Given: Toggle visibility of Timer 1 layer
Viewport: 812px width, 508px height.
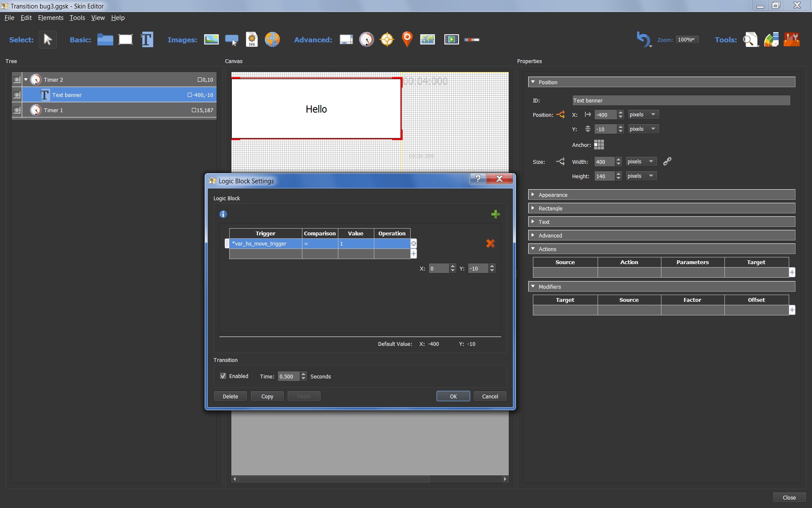Looking at the screenshot, I should pos(16,110).
